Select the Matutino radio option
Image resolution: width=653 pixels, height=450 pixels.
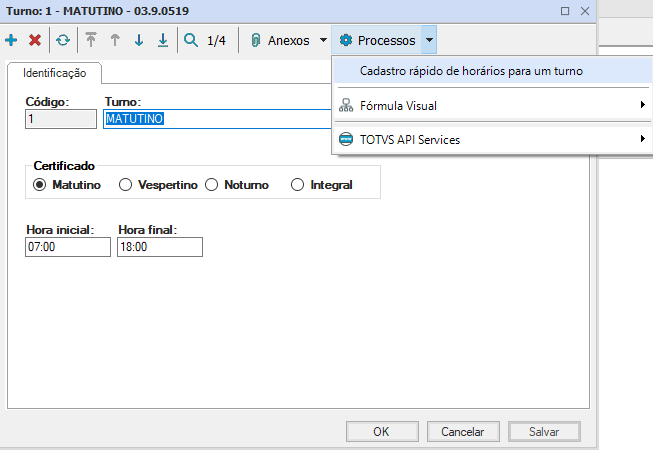(x=40, y=185)
